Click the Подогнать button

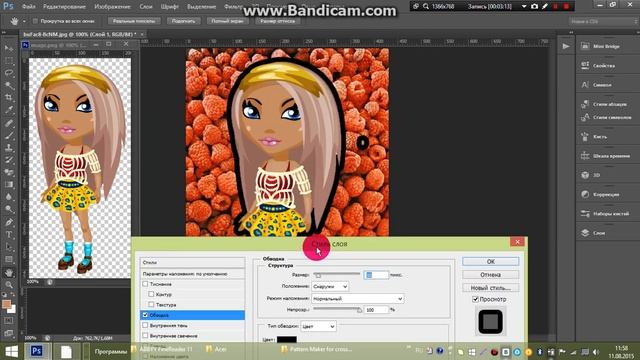183,21
